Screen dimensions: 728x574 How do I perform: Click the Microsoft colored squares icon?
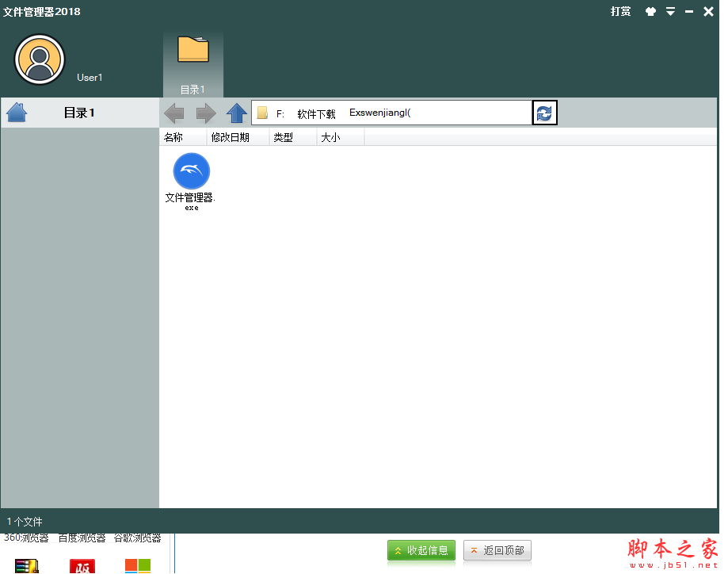(138, 566)
